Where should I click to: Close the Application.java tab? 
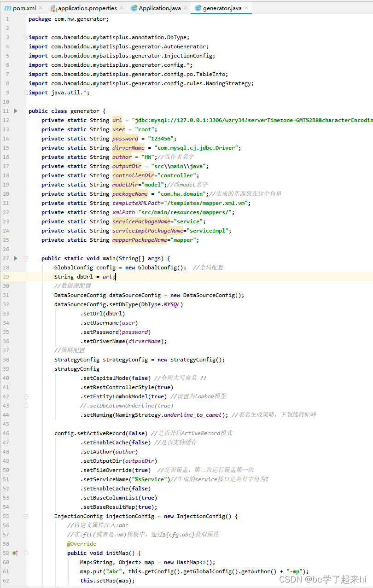point(185,8)
